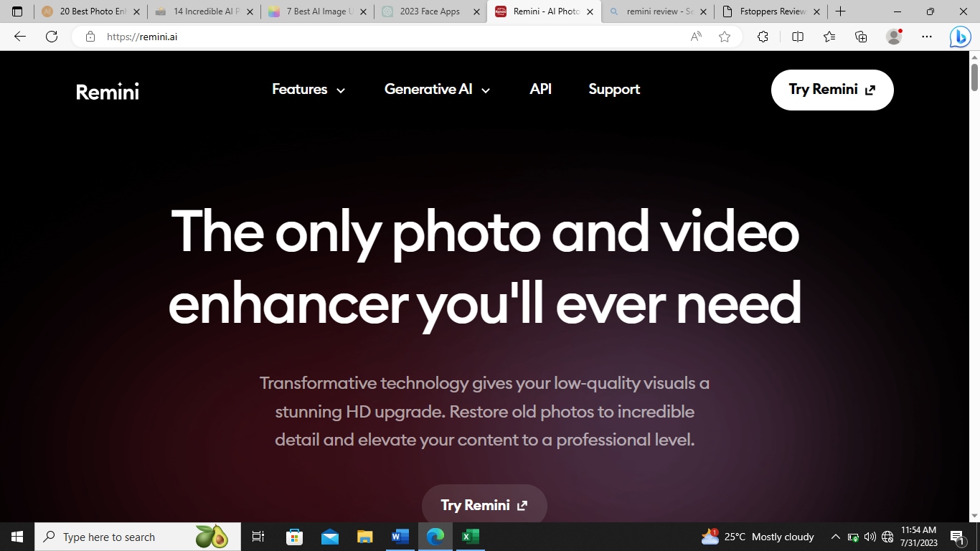Open Edge Settings and more menu
Viewport: 980px width, 551px height.
(x=927, y=37)
